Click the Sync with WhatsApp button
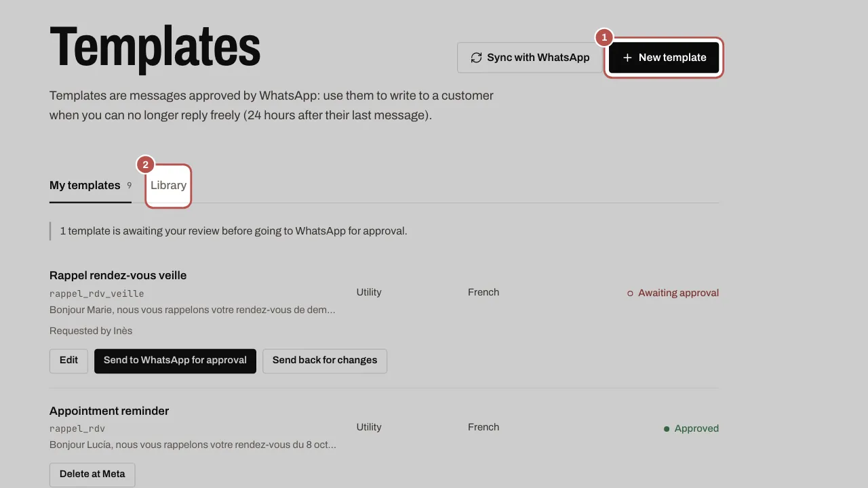Viewport: 868px width, 488px height. point(530,58)
